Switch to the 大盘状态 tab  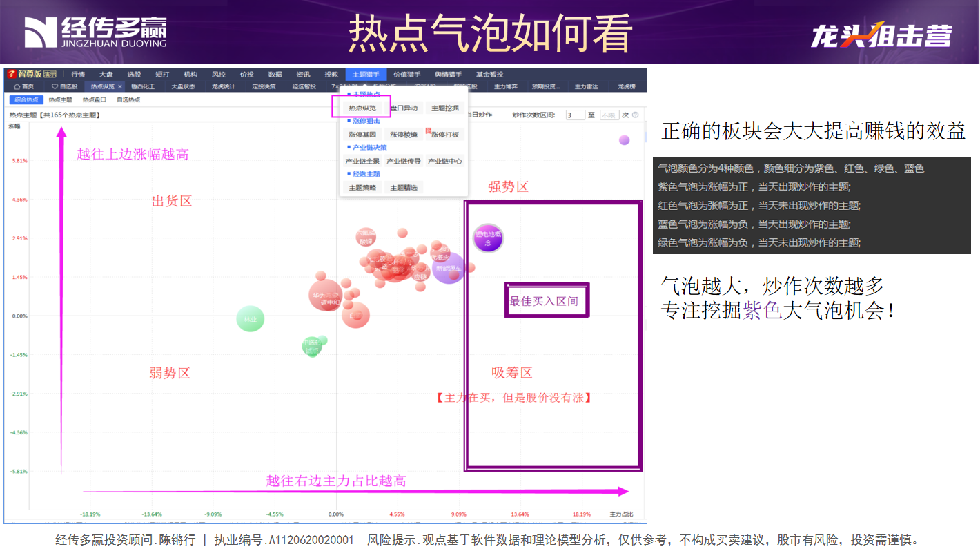pos(183,86)
